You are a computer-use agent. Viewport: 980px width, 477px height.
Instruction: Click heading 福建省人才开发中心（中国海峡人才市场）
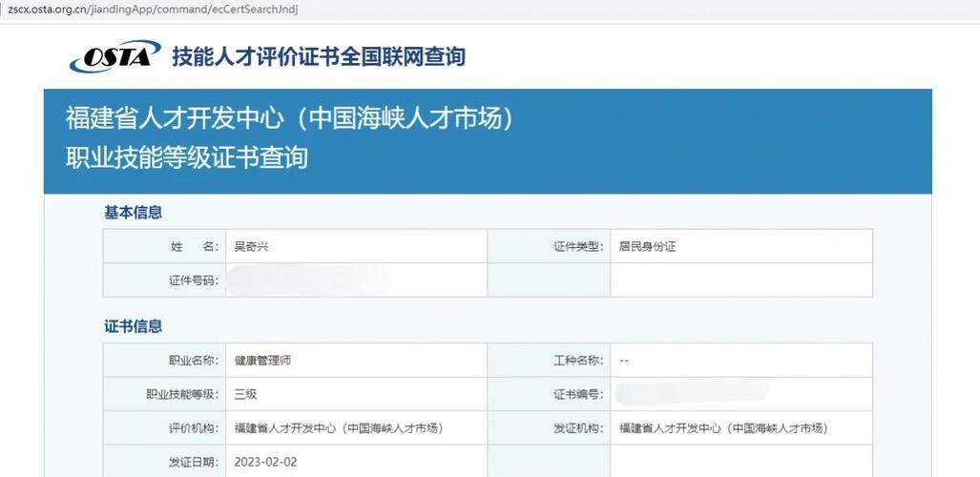(289, 118)
